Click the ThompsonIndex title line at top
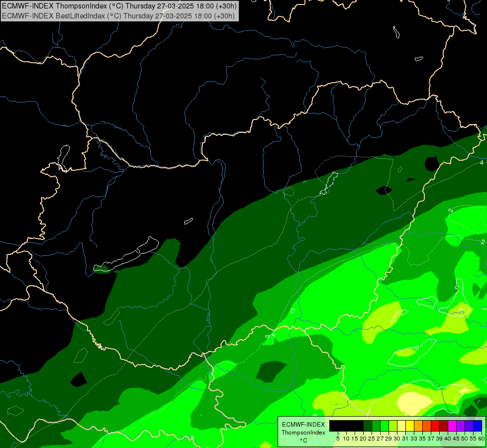 (119, 6)
